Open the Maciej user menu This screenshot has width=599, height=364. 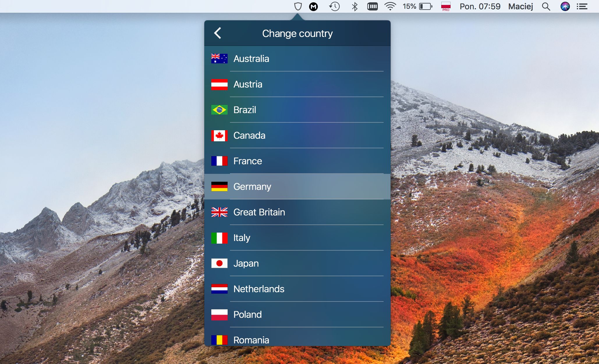(520, 6)
